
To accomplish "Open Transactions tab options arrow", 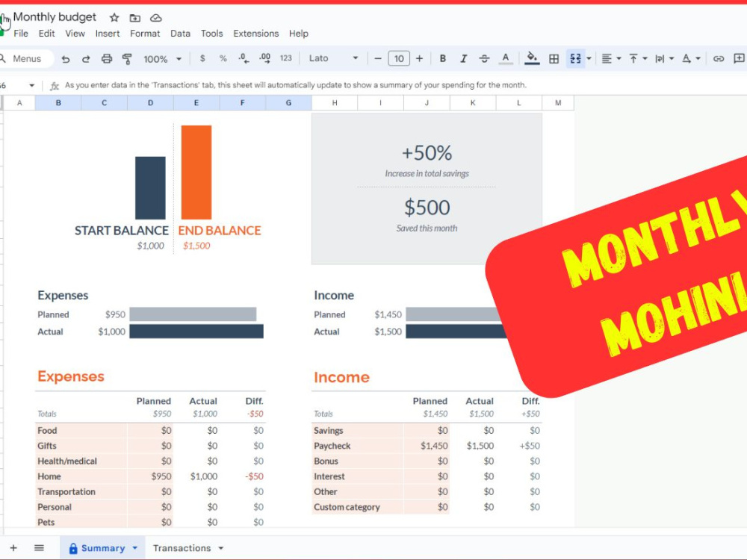I will click(221, 548).
